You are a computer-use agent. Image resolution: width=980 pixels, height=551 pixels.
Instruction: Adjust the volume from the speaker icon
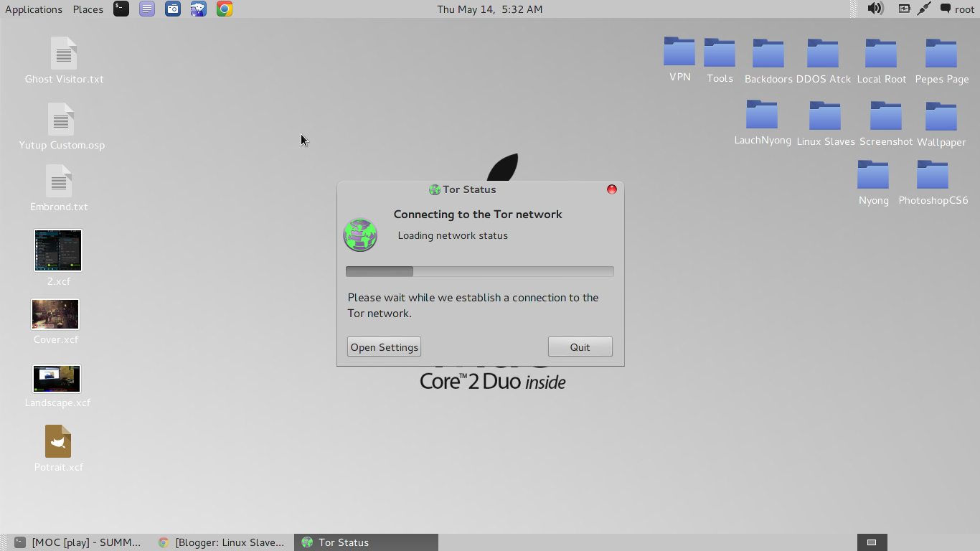[x=875, y=9]
